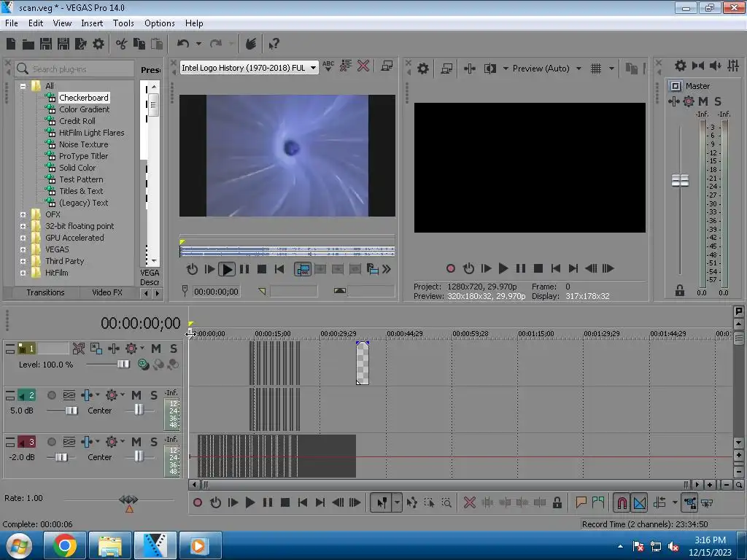Open the Insert menu
This screenshot has height=560, width=747.
[92, 23]
